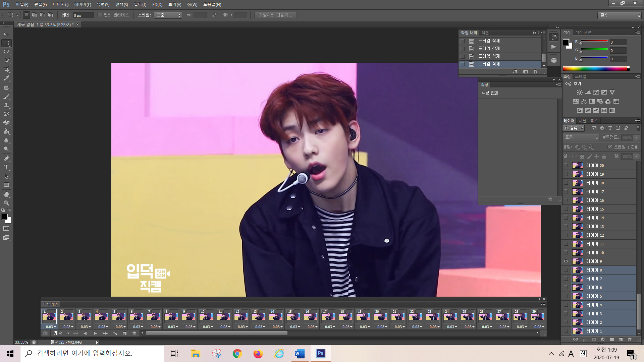The image size is (644, 362).
Task: Open the 스타일 dropdown in options bar
Action: (x=168, y=15)
